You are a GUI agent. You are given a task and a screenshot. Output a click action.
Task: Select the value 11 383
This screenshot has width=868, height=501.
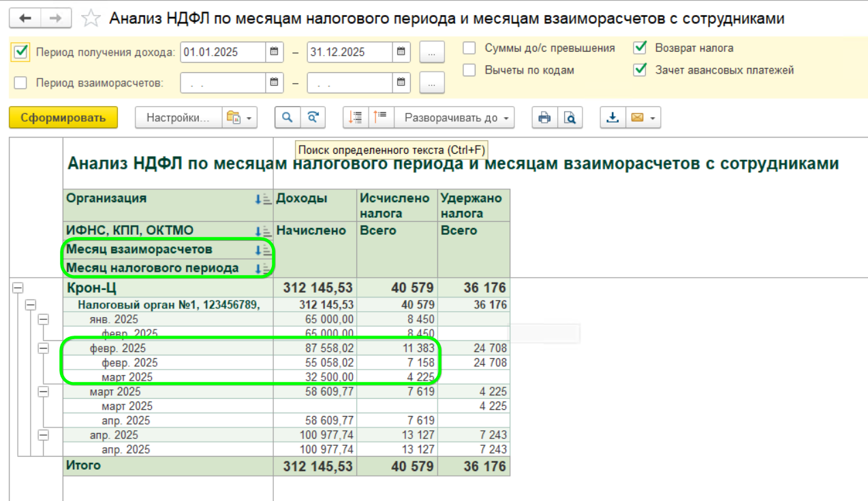(x=418, y=349)
